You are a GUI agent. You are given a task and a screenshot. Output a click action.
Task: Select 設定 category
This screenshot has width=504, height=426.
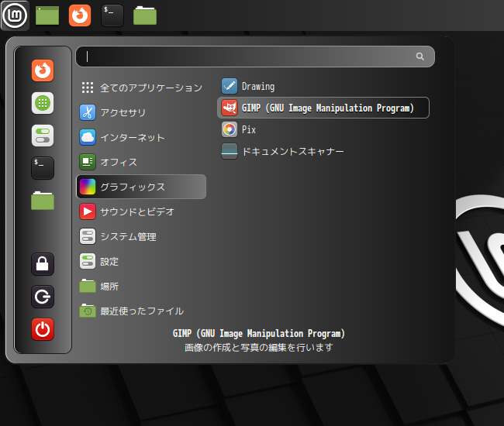point(141,261)
